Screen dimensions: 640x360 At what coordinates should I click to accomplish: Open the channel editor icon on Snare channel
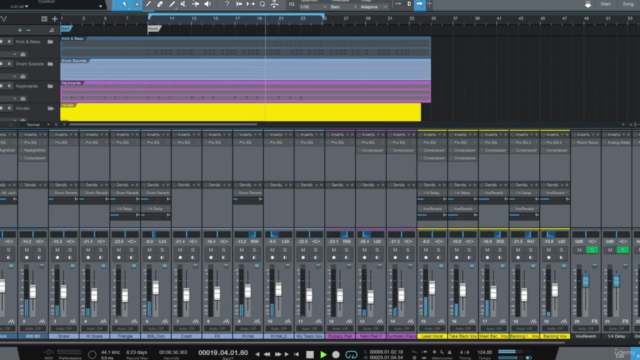click(x=73, y=322)
